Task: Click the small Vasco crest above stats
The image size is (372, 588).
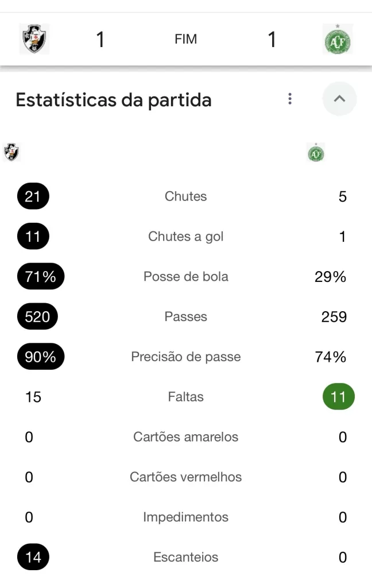Action: (11, 152)
